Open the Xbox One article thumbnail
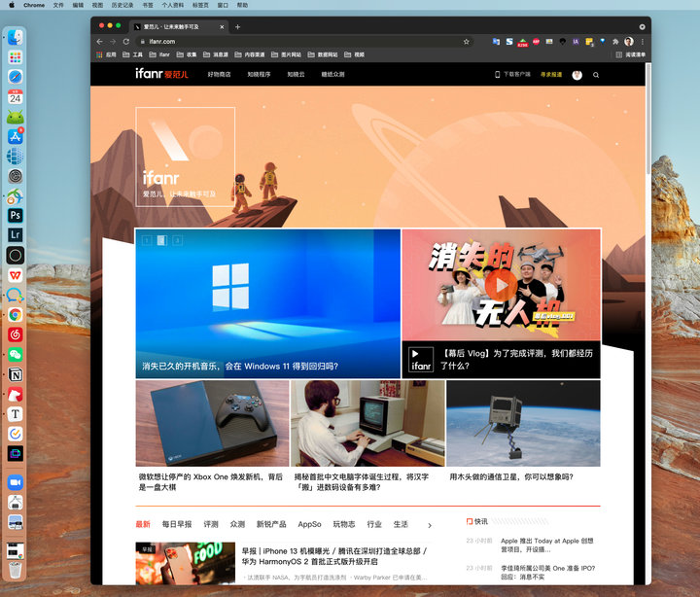 [213, 423]
